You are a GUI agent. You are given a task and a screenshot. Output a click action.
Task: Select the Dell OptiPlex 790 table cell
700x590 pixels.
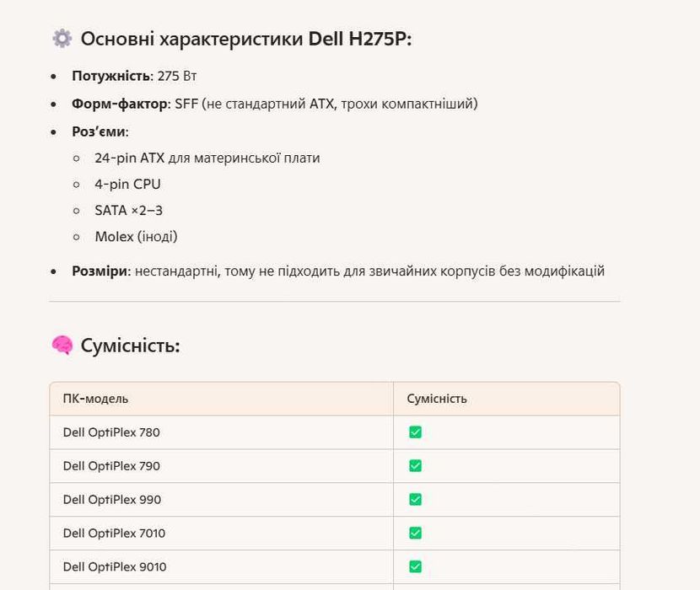click(x=111, y=466)
